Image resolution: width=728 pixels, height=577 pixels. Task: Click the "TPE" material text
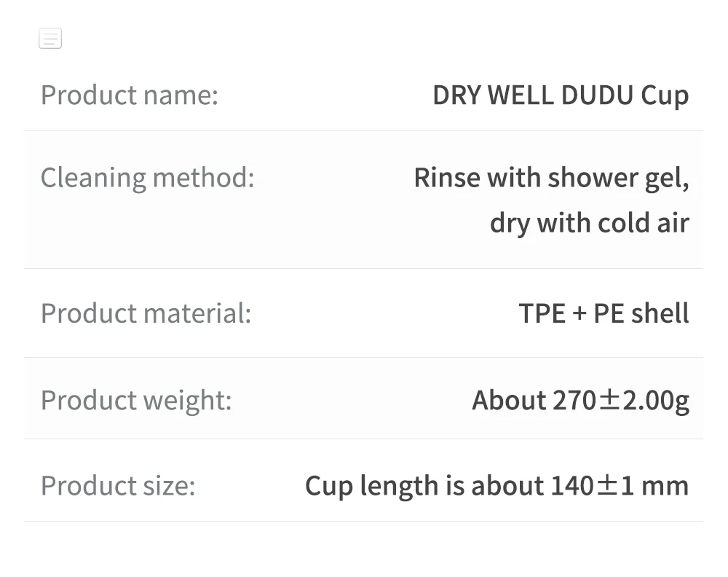542,313
